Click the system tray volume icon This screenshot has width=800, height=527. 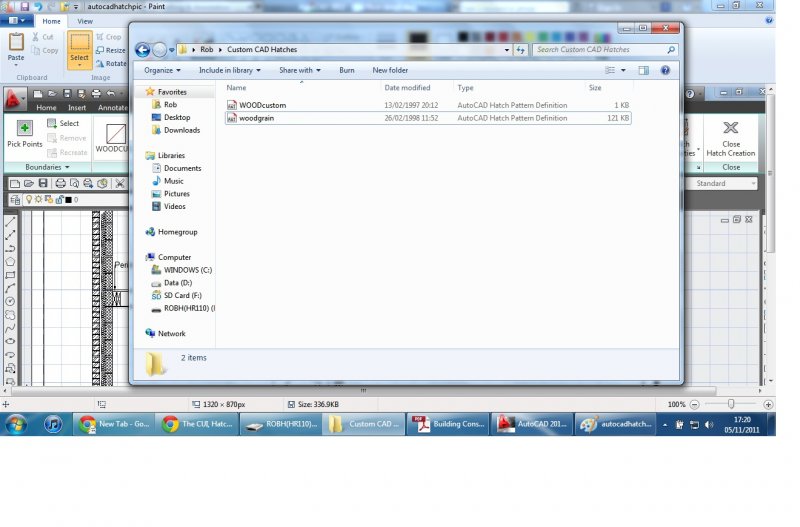tap(709, 424)
